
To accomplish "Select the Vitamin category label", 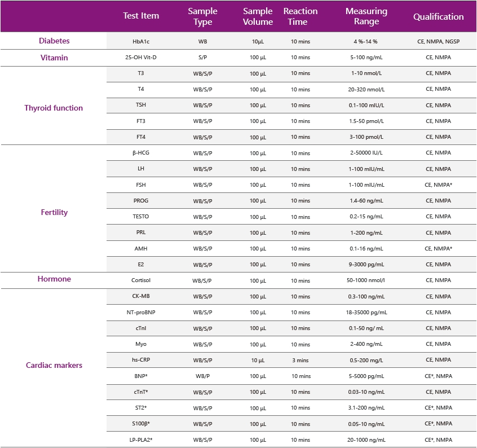I will pyautogui.click(x=54, y=58).
